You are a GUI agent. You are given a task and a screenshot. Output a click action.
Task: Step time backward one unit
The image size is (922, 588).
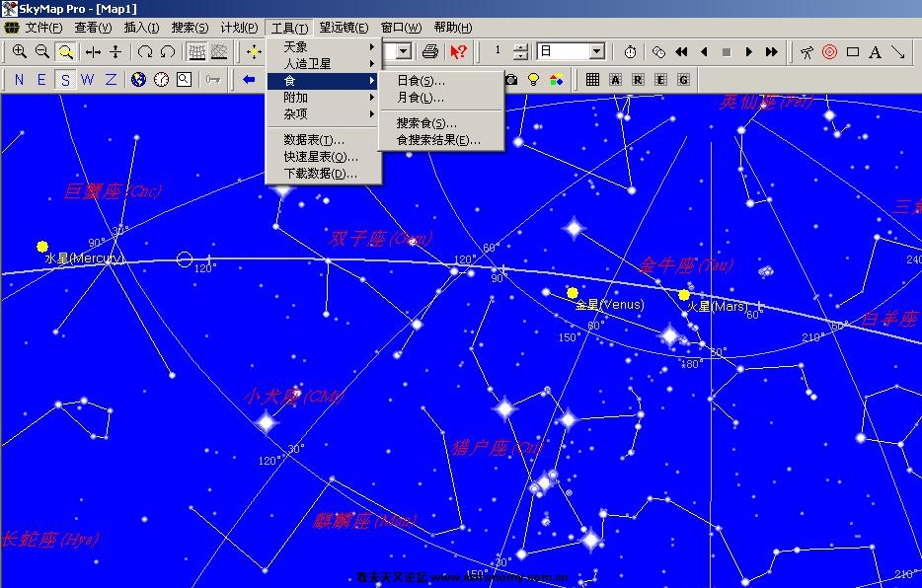(x=704, y=51)
